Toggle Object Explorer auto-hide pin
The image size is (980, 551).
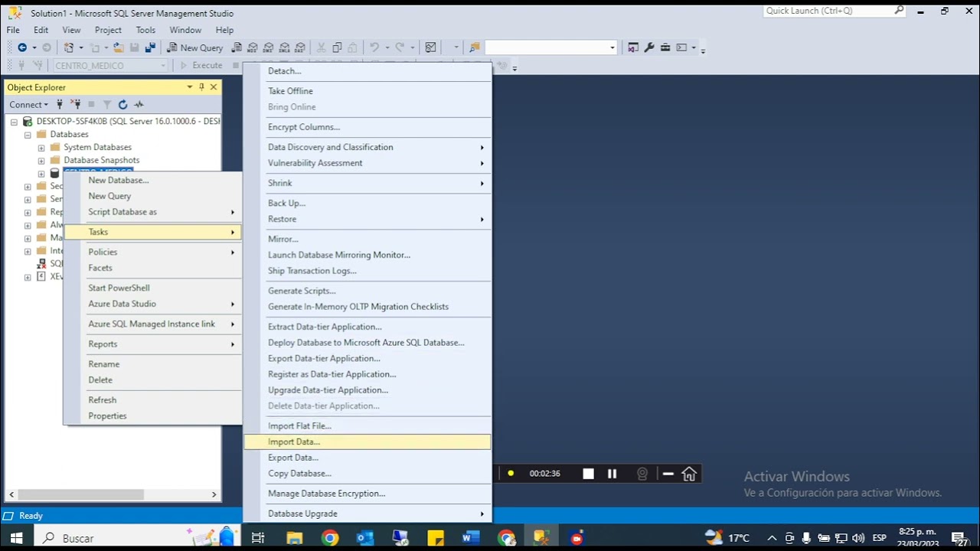tap(201, 87)
